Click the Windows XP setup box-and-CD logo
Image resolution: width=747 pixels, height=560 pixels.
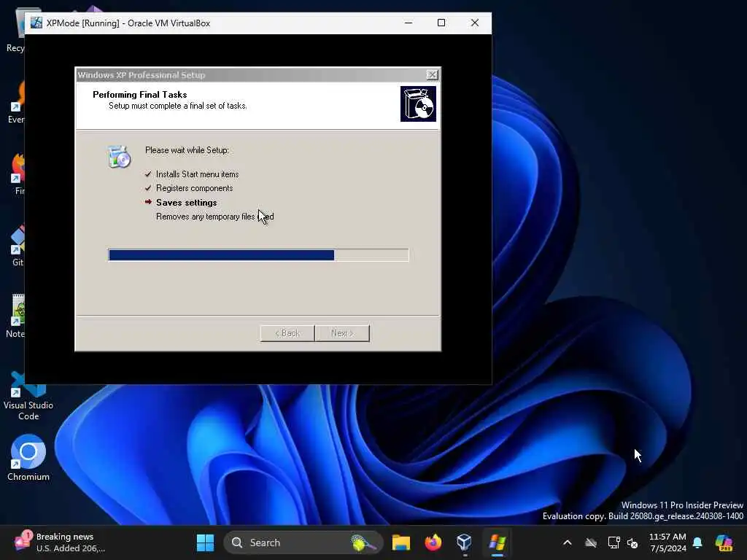tap(418, 104)
